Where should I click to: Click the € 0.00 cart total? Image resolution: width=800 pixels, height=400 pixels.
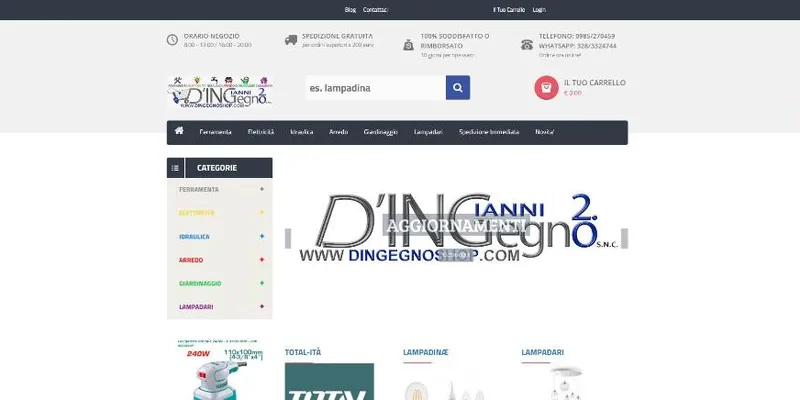coord(572,93)
